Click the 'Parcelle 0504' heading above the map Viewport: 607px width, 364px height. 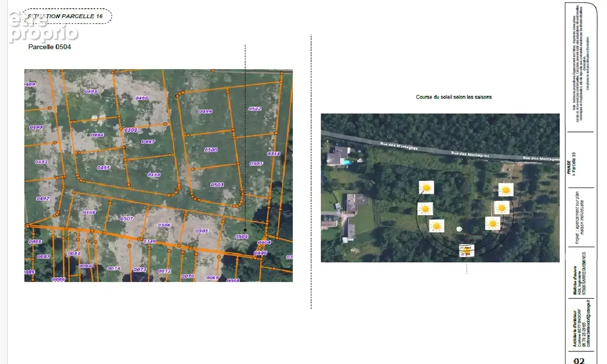click(50, 47)
